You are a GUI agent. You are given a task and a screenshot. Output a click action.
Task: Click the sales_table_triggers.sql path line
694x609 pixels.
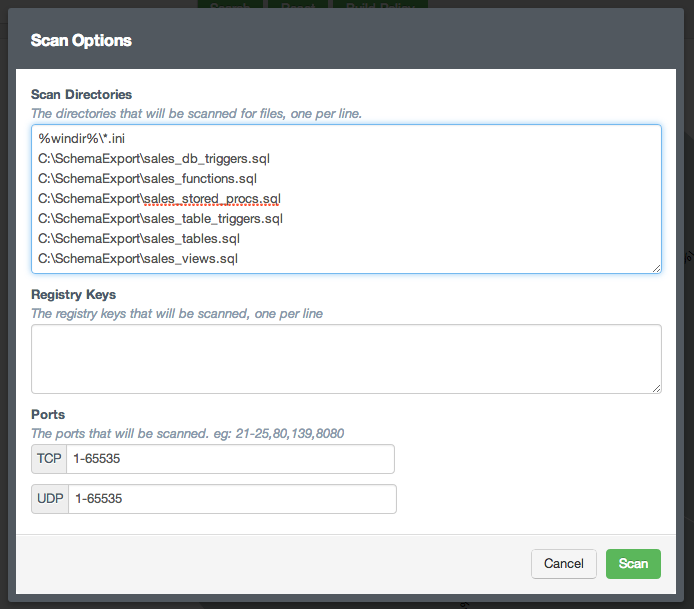pyautogui.click(x=160, y=219)
